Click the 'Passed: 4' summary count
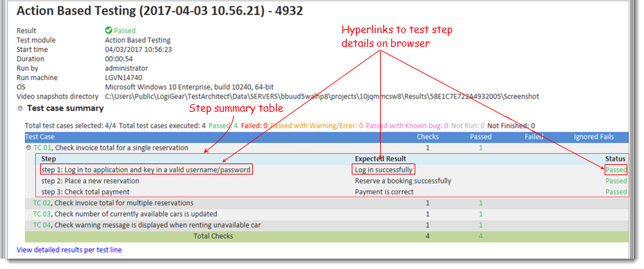Image resolution: width=644 pixels, height=269 pixels. 223,126
